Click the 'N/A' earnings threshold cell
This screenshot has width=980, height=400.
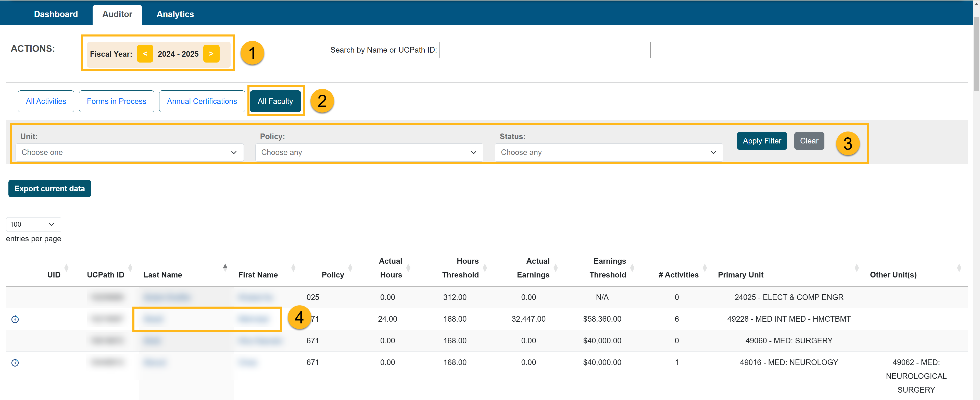pyautogui.click(x=602, y=297)
